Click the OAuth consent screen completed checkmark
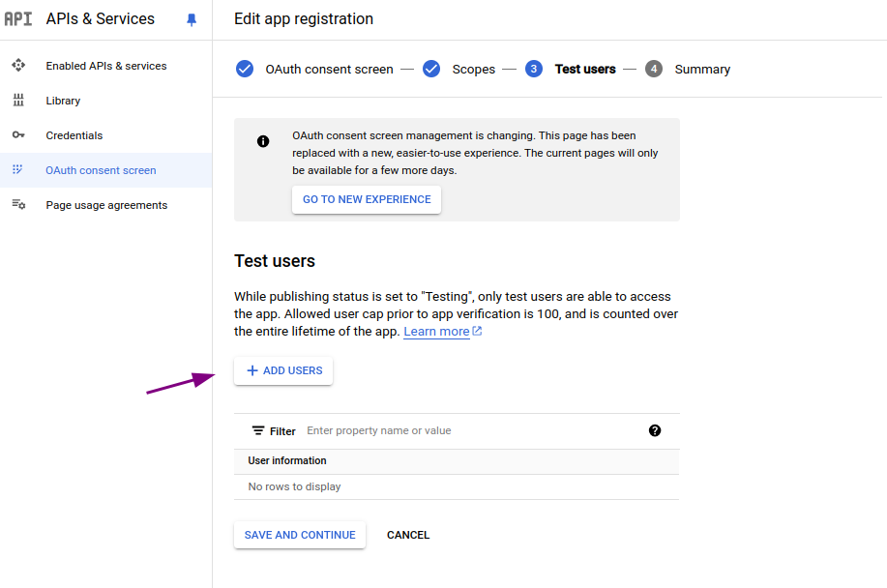887x588 pixels. click(x=244, y=69)
